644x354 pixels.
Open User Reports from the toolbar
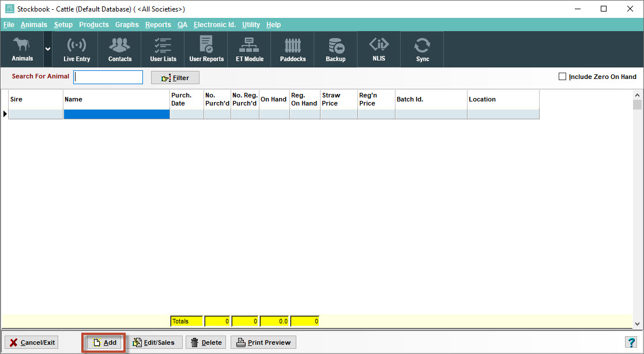pyautogui.click(x=206, y=49)
